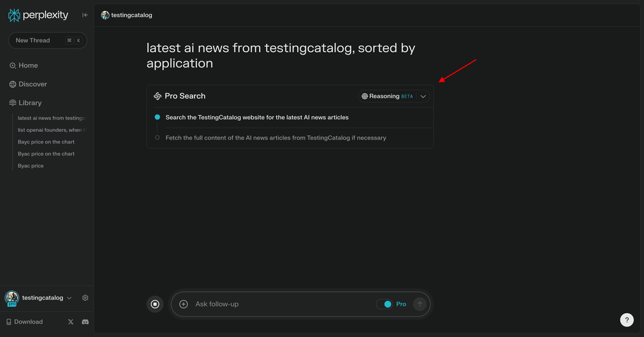
Task: Click the attach file plus icon
Action: click(184, 304)
